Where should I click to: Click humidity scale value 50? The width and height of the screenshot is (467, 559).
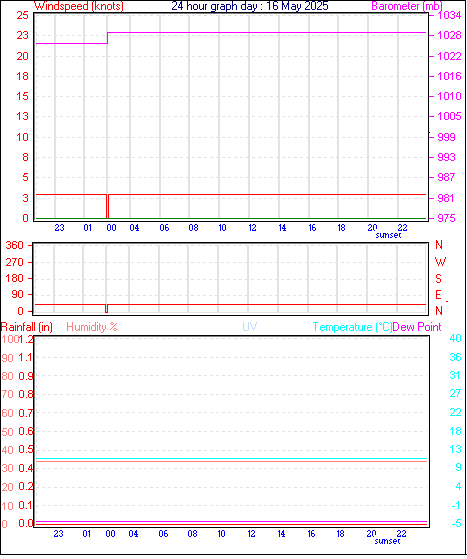click(7, 432)
